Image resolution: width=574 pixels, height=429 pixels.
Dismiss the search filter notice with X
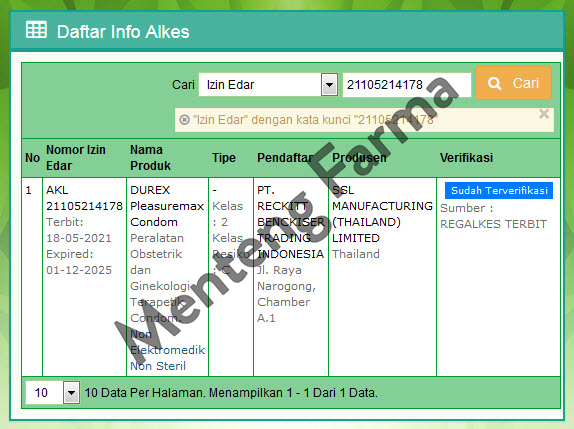(x=544, y=114)
